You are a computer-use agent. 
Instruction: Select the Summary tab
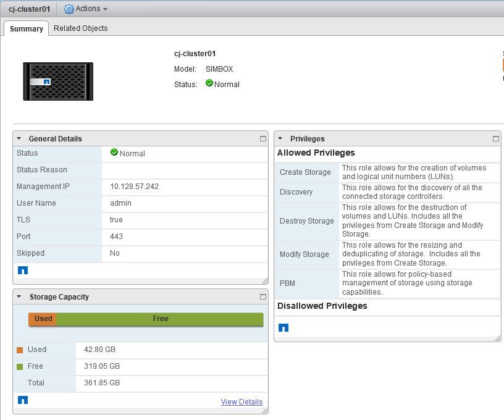point(27,29)
